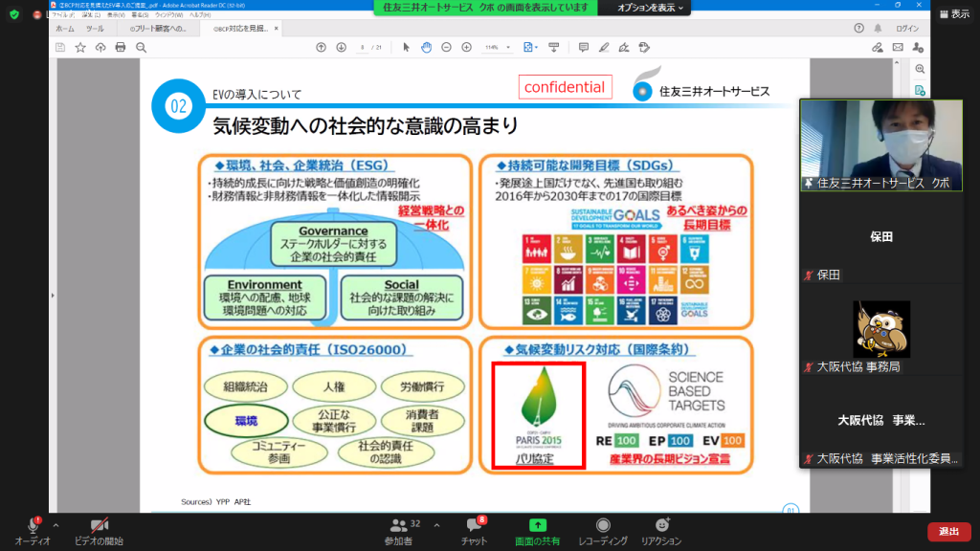Select the 住友三井オートサービス クボ video thumbnail
Image resolution: width=980 pixels, height=551 pixels.
[x=881, y=145]
